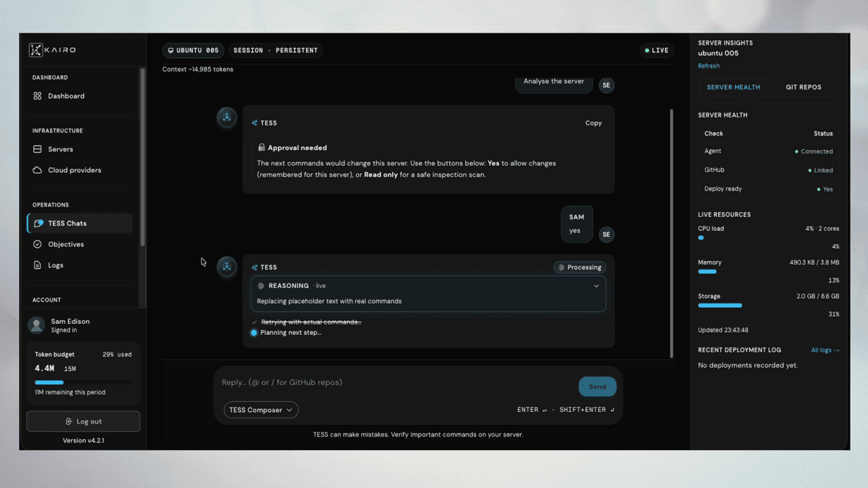Screen dimensions: 868x488
Task: Open the Ubuntu 005 server selector
Action: coord(193,50)
